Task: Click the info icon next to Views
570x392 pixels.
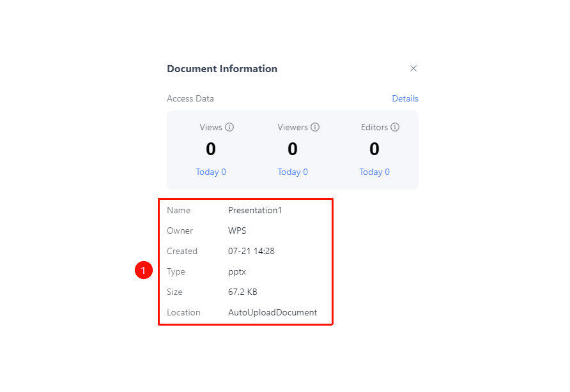Action: click(x=229, y=127)
